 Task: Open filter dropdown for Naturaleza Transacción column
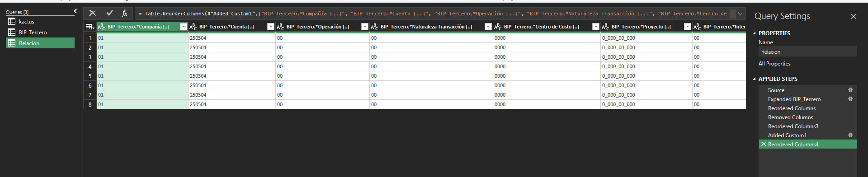coord(488,27)
